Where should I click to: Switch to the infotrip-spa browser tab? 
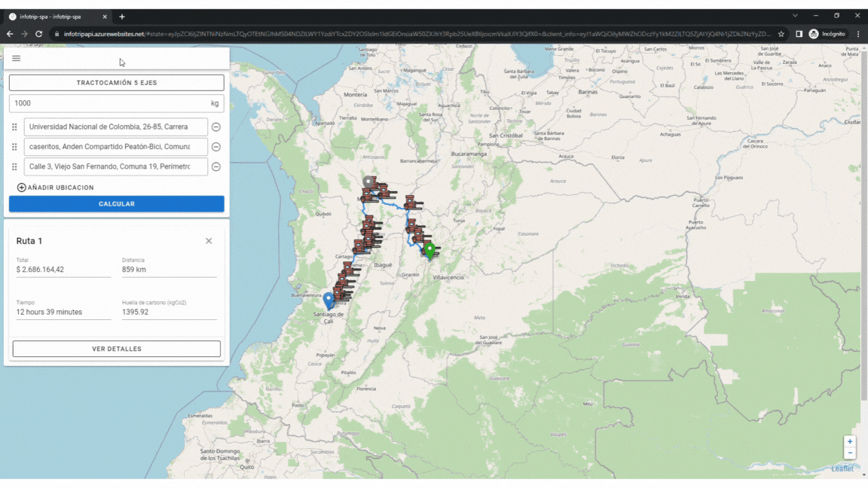coord(57,17)
